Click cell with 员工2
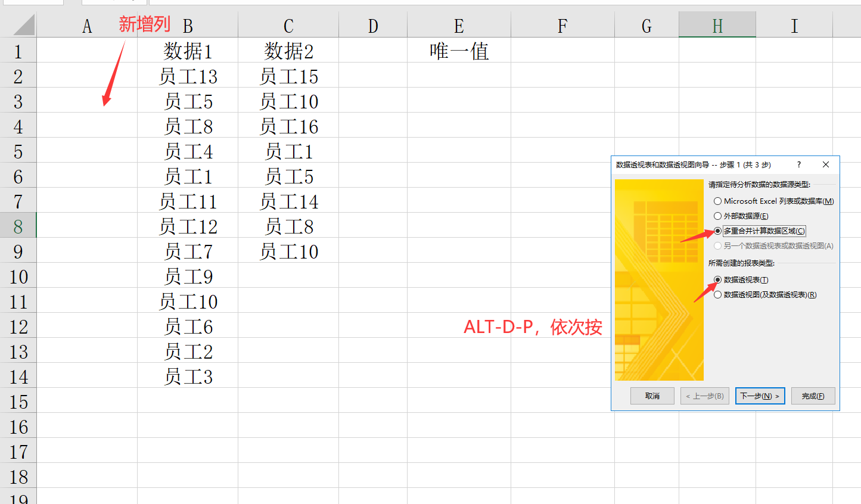The image size is (861, 504). click(x=188, y=351)
